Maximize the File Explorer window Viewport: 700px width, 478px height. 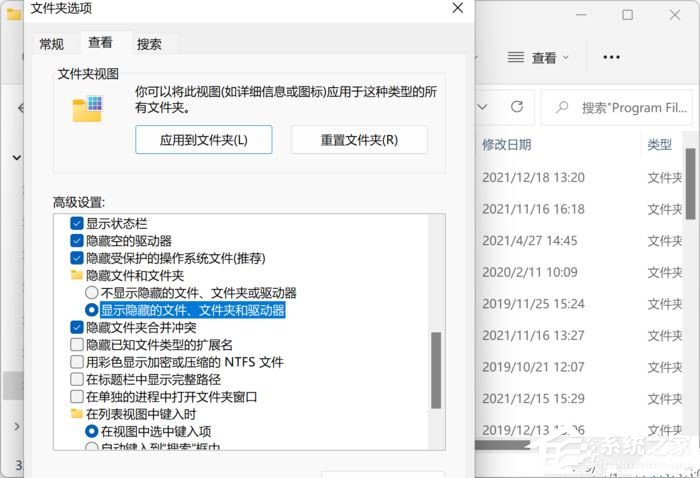tap(627, 15)
